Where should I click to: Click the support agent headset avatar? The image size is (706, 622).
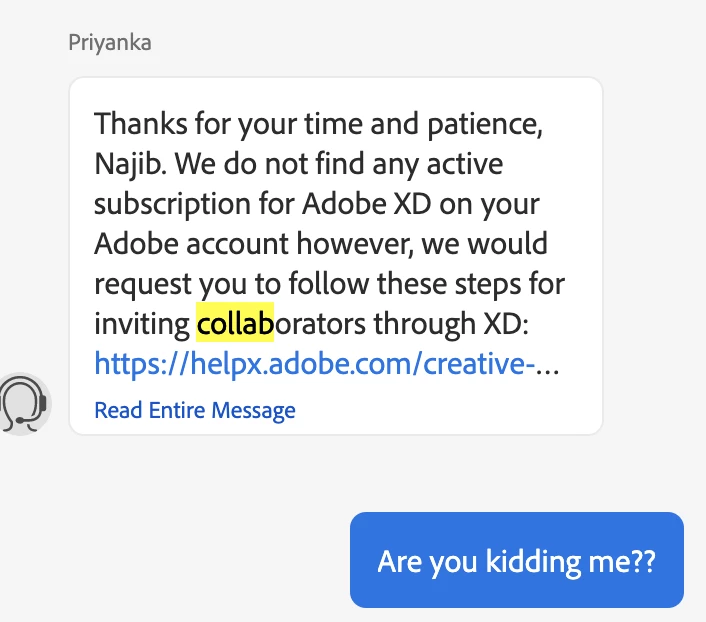[x=24, y=404]
